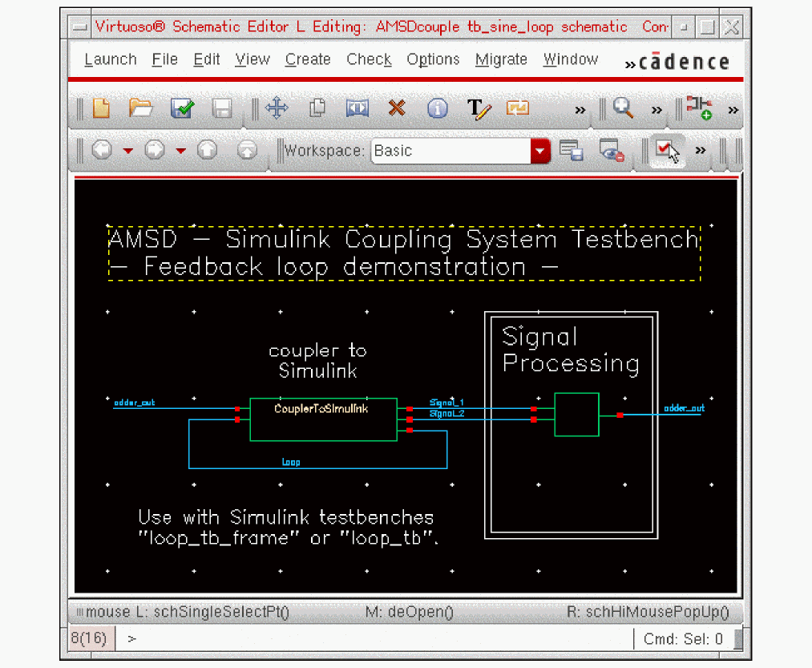812x668 pixels.
Task: Expand edit toolbar overflow chevron
Action: point(580,110)
